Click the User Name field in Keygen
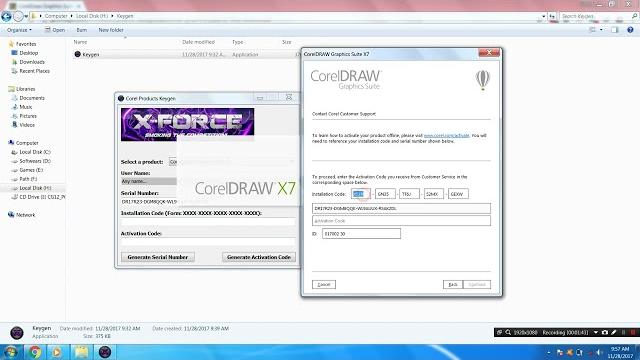The height and width of the screenshot is (360, 640). [149, 181]
